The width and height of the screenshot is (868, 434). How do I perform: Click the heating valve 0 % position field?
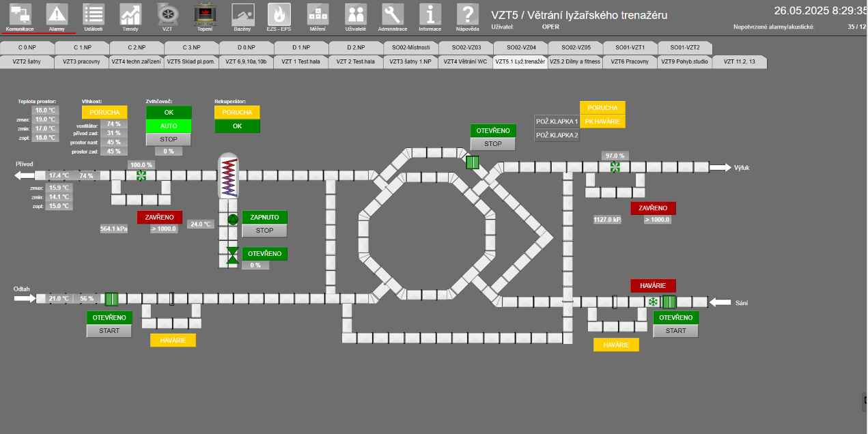click(255, 265)
